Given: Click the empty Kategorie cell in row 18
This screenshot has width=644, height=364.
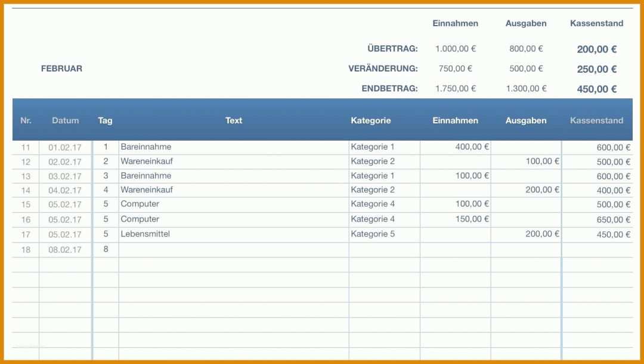Looking at the screenshot, I should tap(385, 250).
